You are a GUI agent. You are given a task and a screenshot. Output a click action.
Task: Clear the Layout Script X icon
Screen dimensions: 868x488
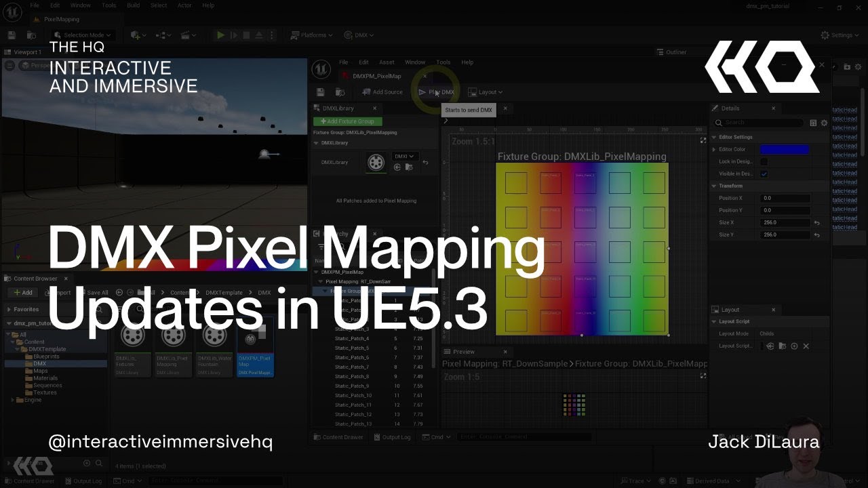[806, 346]
